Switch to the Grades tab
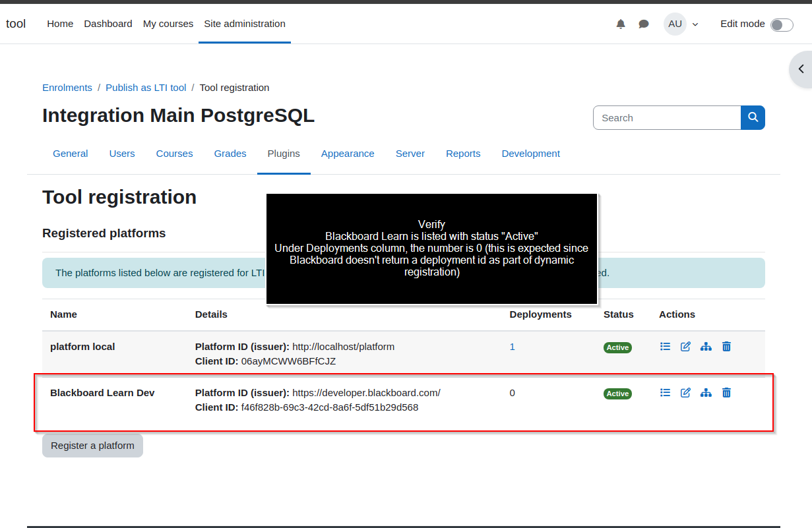Screen dimensions: 812x528 tap(230, 154)
